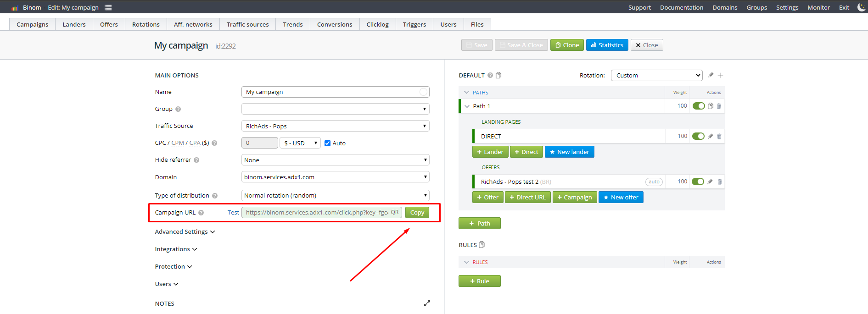This screenshot has height=314, width=868.
Task: Expand the NOTES field with arrows icon
Action: coord(427,303)
